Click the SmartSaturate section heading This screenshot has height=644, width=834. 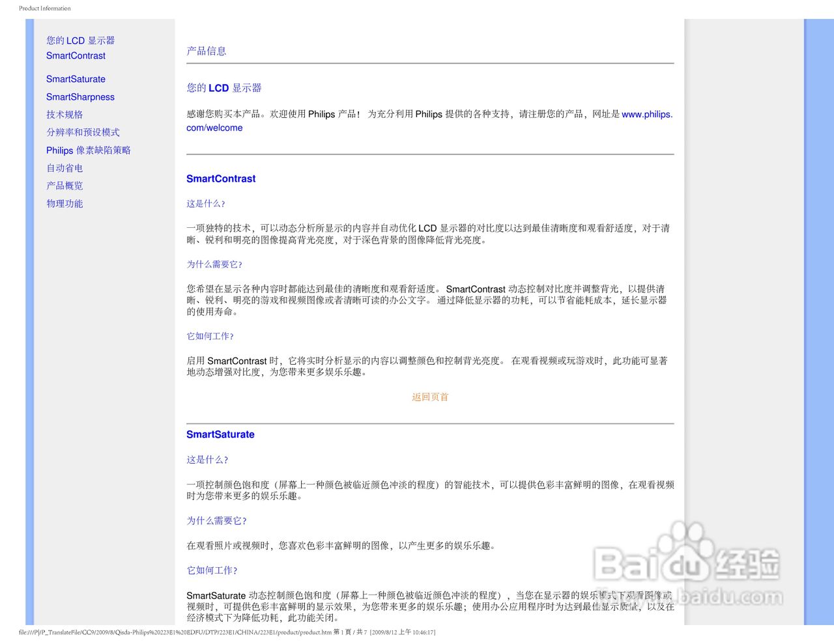pyautogui.click(x=220, y=435)
